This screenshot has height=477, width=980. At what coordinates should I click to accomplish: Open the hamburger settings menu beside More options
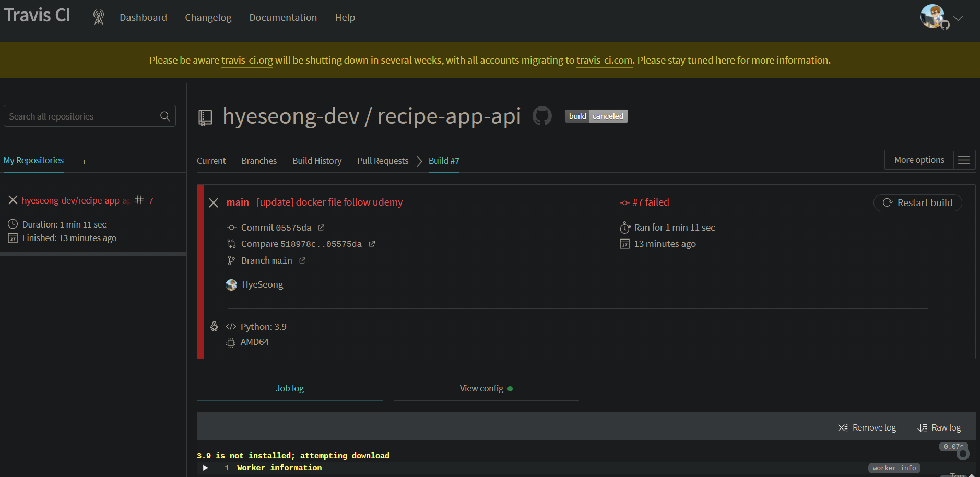[x=964, y=160]
